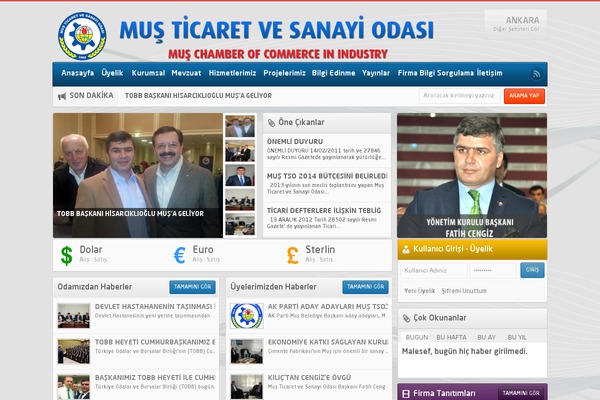Image resolution: width=600 pixels, height=400 pixels.
Task: Click the main slider photo of three men
Action: click(138, 175)
